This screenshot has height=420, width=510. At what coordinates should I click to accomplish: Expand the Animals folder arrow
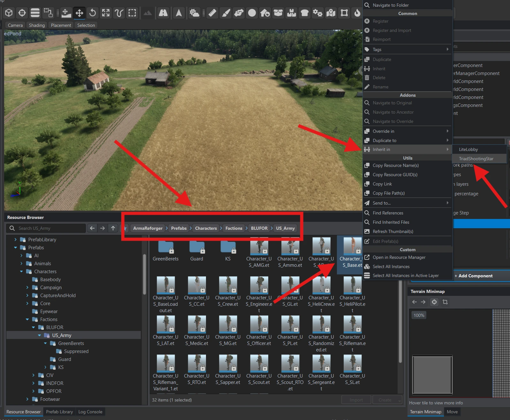21,263
